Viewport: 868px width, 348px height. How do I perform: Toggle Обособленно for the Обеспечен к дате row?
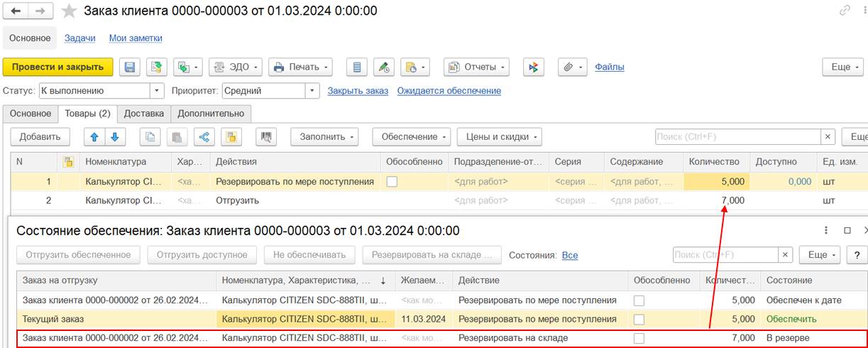(639, 300)
